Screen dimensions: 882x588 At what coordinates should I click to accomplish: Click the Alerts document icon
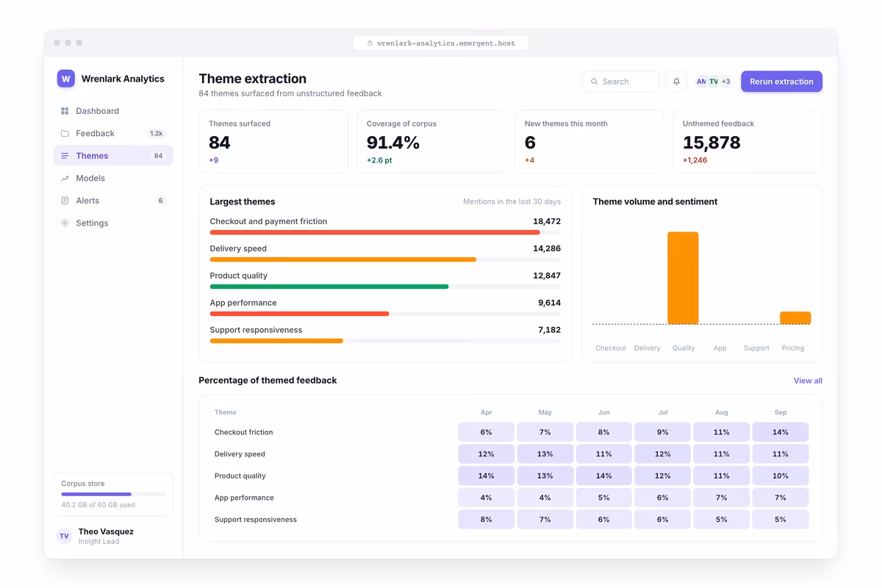click(65, 201)
